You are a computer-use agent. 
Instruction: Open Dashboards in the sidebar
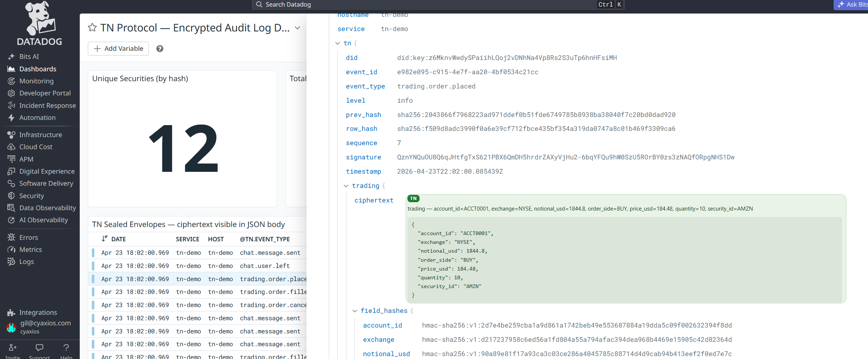38,69
